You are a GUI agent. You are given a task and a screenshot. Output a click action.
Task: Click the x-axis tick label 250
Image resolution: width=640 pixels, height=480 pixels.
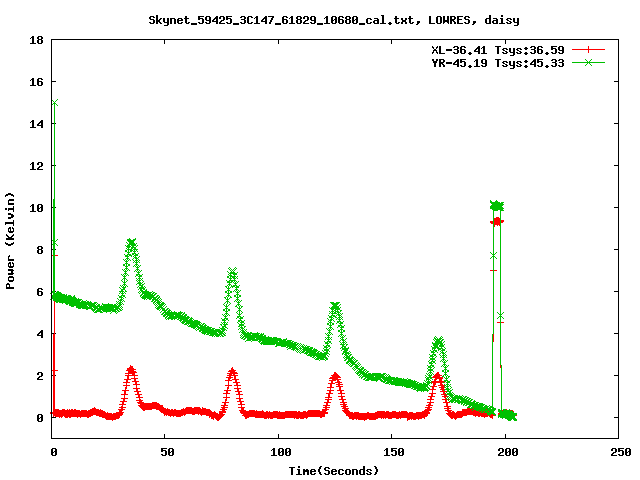pos(620,452)
